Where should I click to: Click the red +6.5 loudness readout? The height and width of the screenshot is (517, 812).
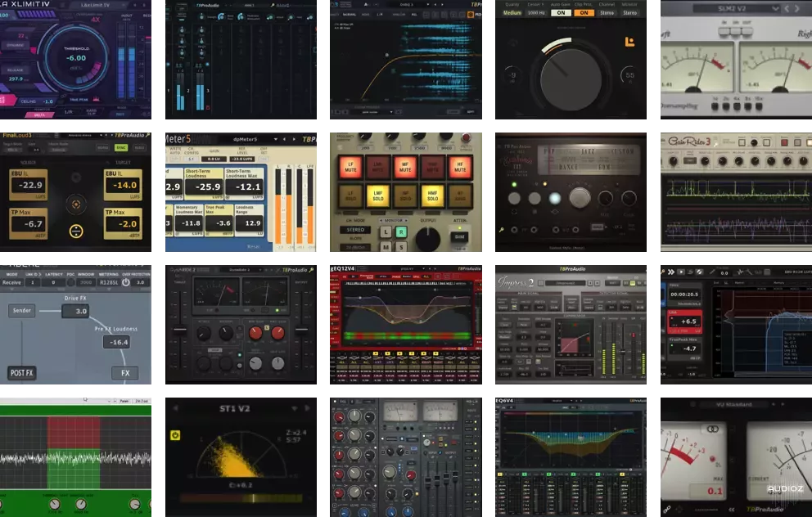coord(685,321)
